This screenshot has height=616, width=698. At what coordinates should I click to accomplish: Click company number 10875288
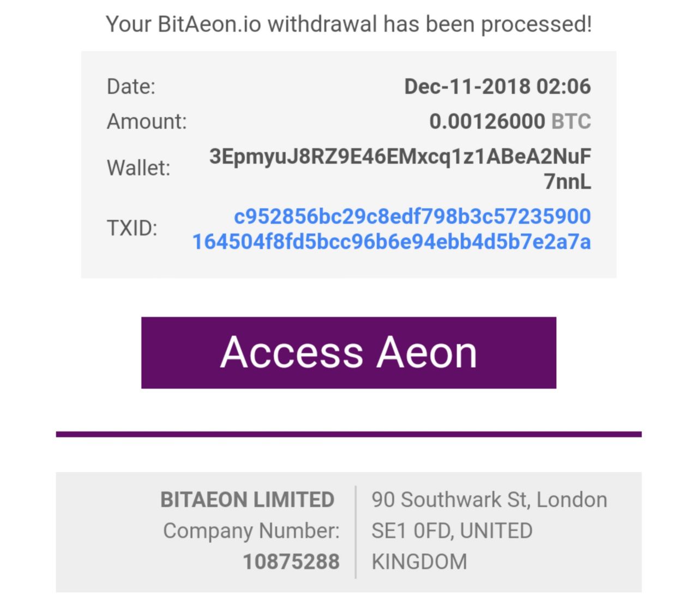(x=291, y=562)
